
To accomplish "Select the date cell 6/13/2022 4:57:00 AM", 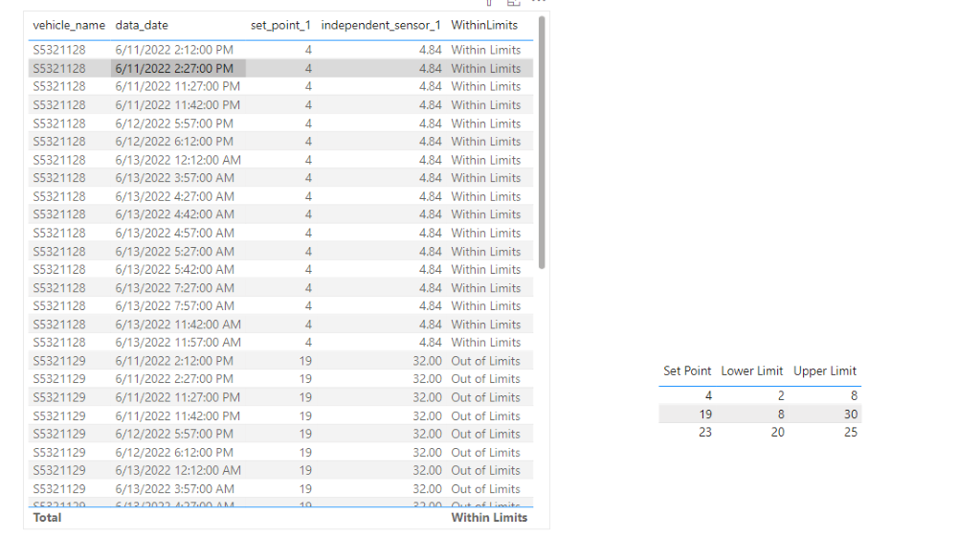I will 175,234.
